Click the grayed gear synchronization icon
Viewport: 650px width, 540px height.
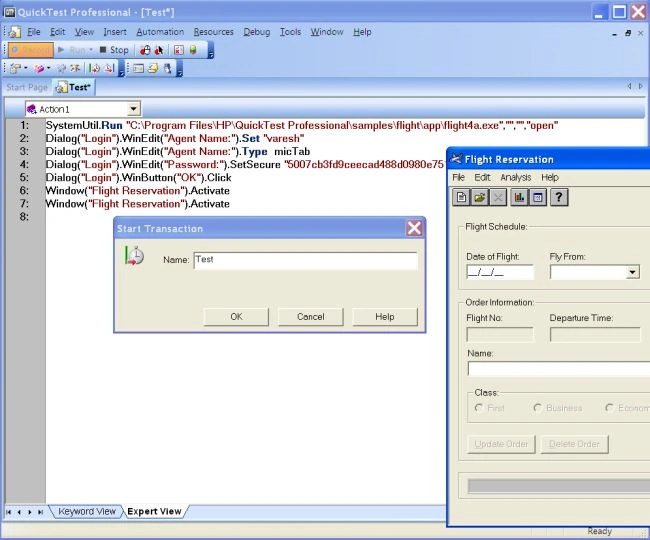(x=61, y=68)
